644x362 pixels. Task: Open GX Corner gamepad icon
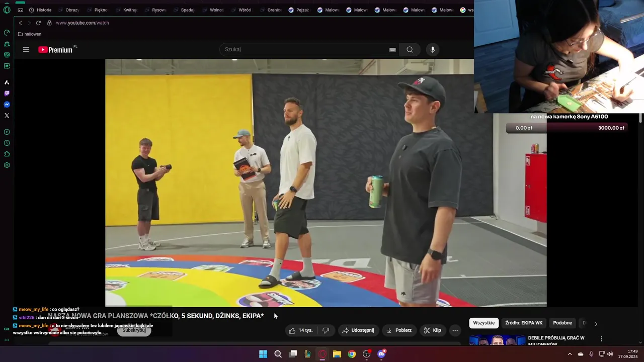20,10
